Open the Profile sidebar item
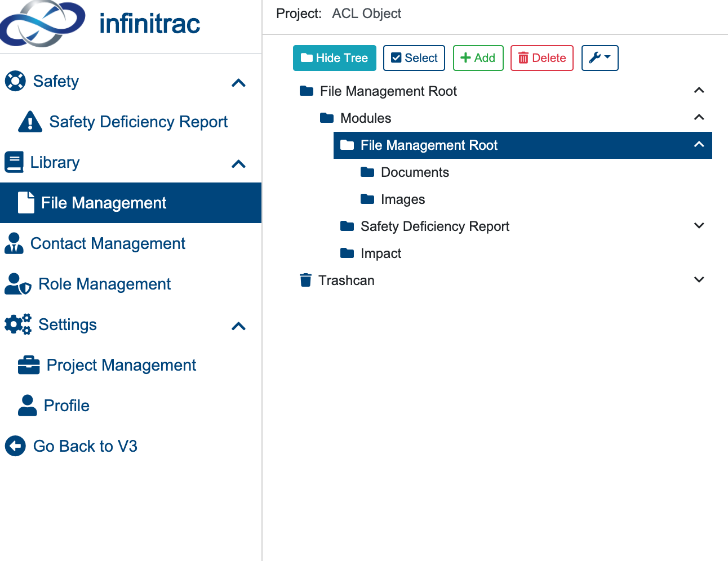 pyautogui.click(x=131, y=406)
